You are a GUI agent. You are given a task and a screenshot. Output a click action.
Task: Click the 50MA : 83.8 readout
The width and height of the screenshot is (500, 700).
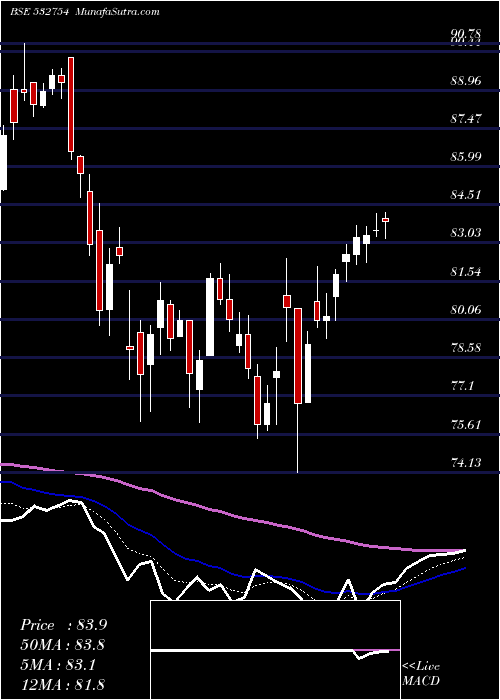[63, 645]
